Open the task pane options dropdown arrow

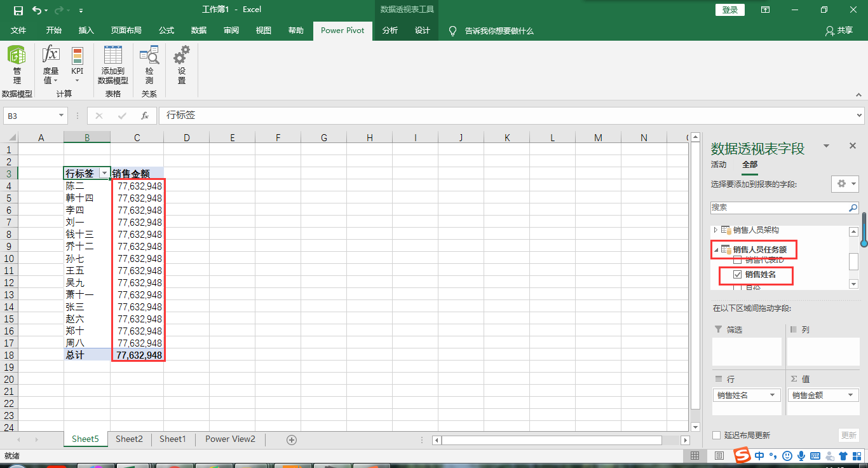coord(826,146)
